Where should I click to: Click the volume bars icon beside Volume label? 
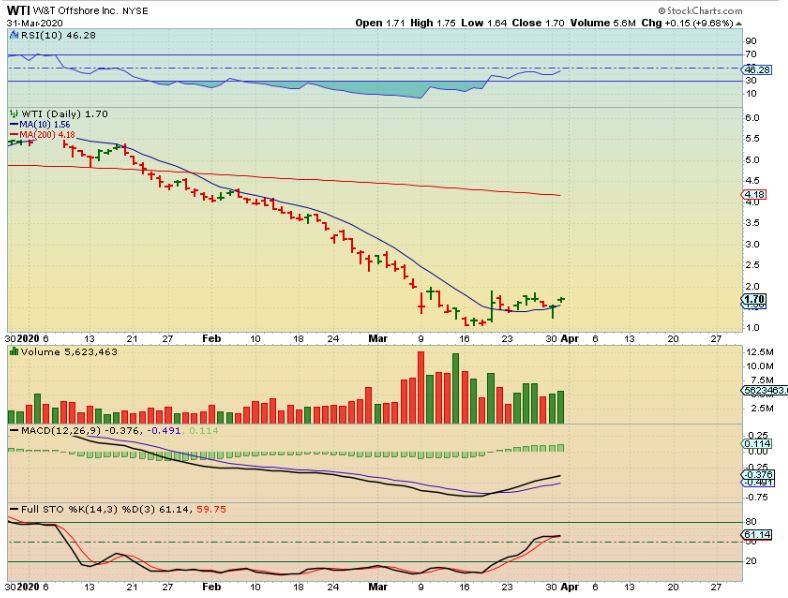[14, 352]
